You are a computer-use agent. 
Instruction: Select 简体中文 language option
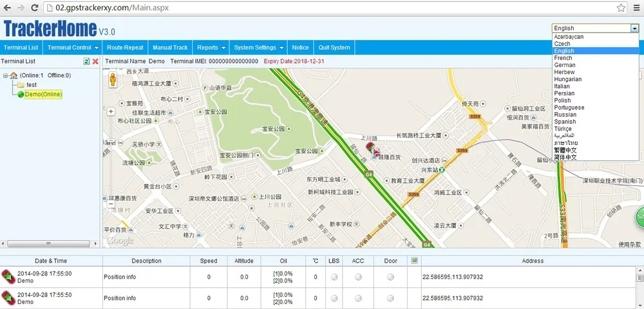[x=595, y=157]
